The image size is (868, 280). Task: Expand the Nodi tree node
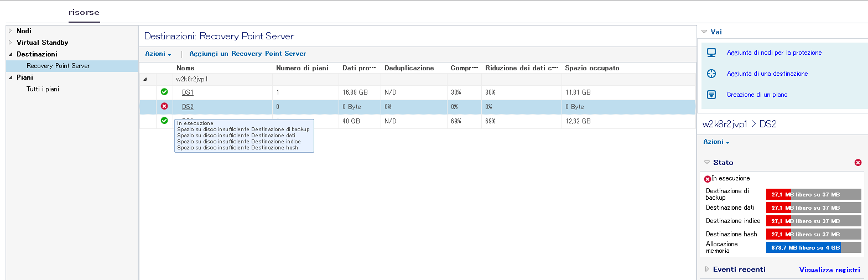point(10,31)
